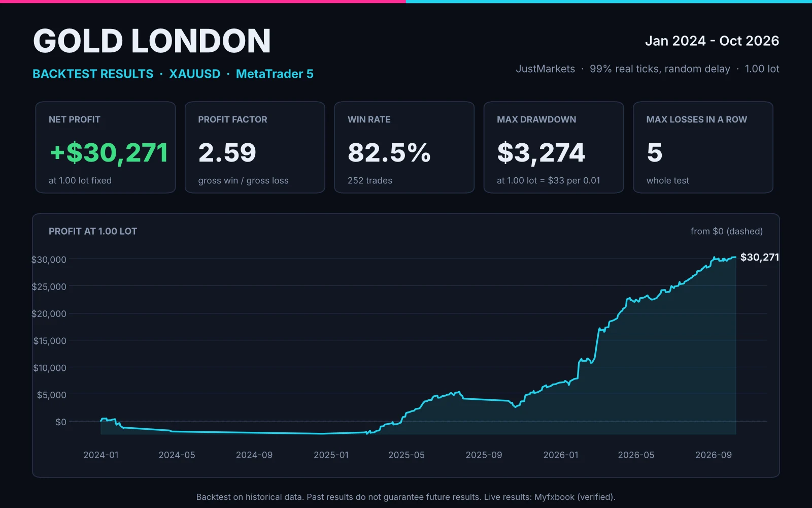Click the 2024-09 x-axis label
812x508 pixels.
(x=254, y=455)
